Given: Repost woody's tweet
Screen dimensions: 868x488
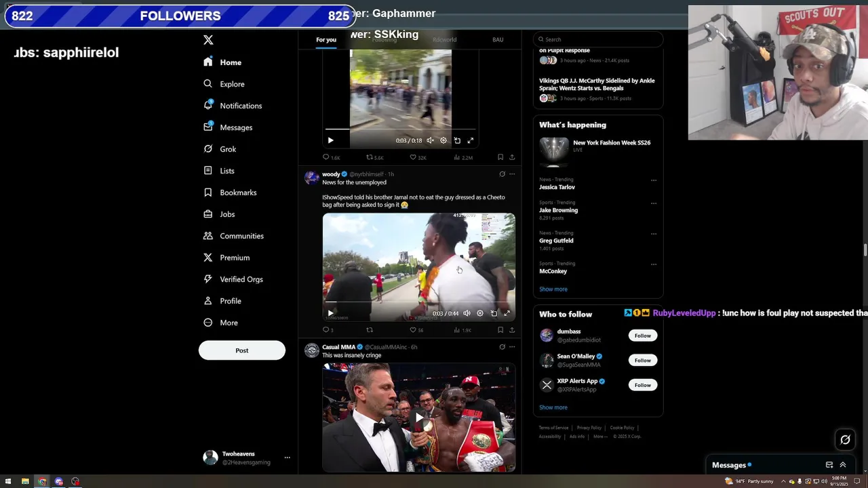Looking at the screenshot, I should pyautogui.click(x=370, y=330).
